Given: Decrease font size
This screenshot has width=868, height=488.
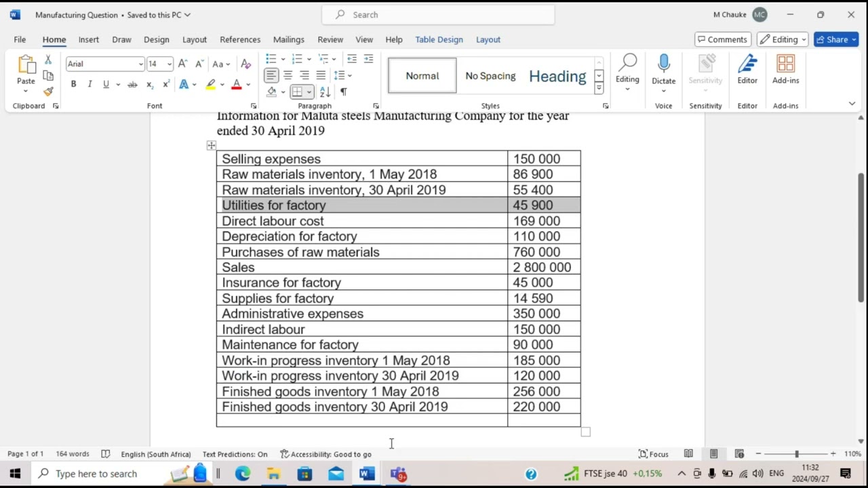Looking at the screenshot, I should (199, 64).
